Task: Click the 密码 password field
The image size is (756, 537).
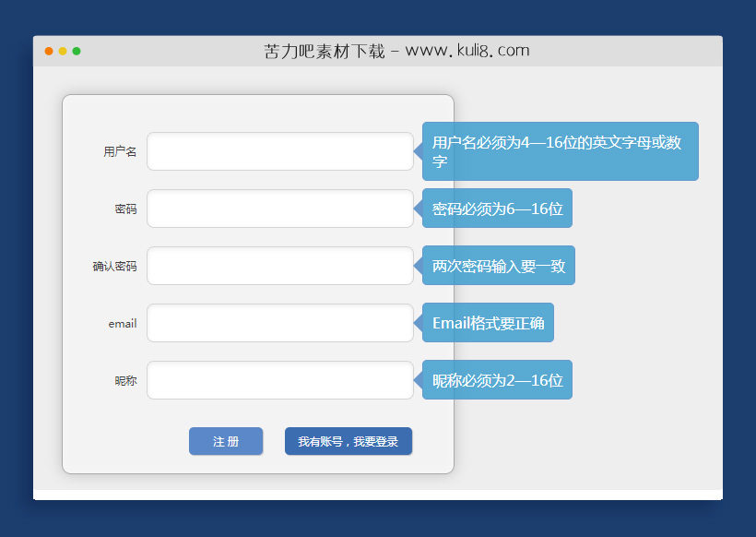Action: (280, 209)
